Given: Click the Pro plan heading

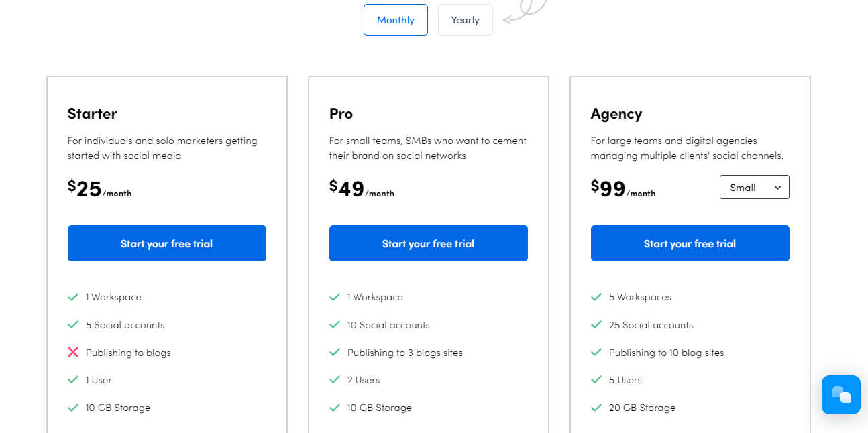Looking at the screenshot, I should point(341,114).
